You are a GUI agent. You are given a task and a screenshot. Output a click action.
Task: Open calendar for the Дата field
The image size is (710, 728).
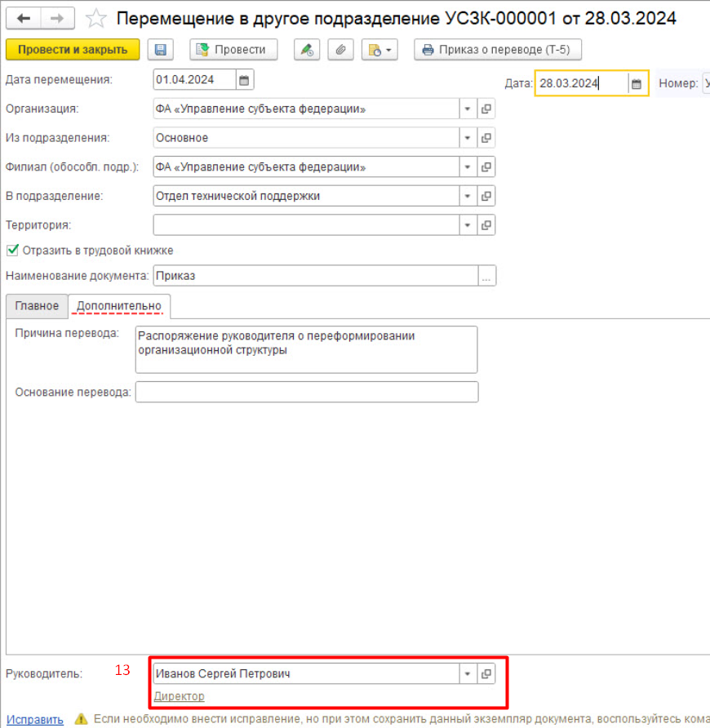[x=637, y=83]
